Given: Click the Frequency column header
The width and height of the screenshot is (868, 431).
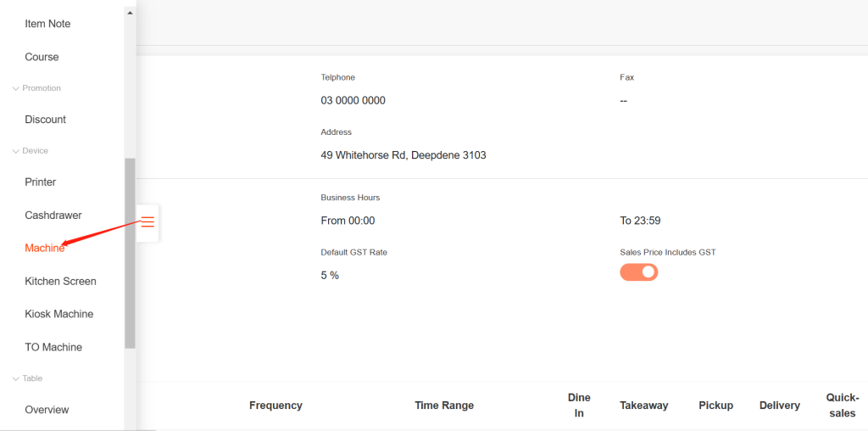Looking at the screenshot, I should [275, 406].
